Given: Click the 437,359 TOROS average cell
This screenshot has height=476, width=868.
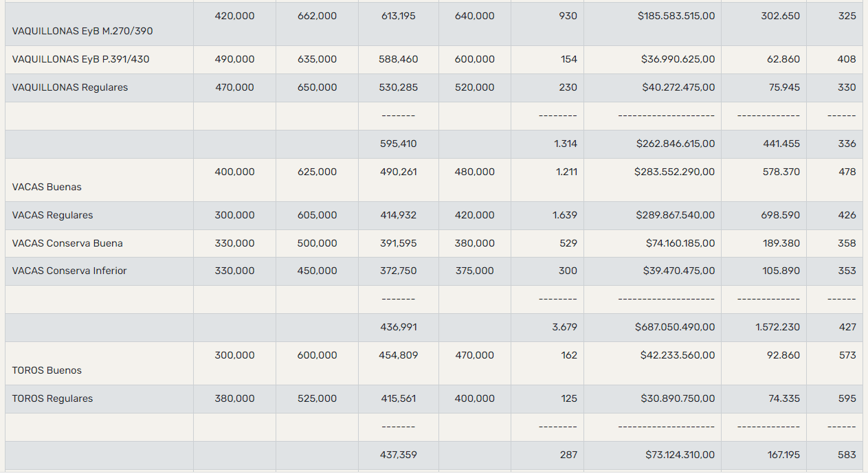Looking at the screenshot, I should coord(398,455).
